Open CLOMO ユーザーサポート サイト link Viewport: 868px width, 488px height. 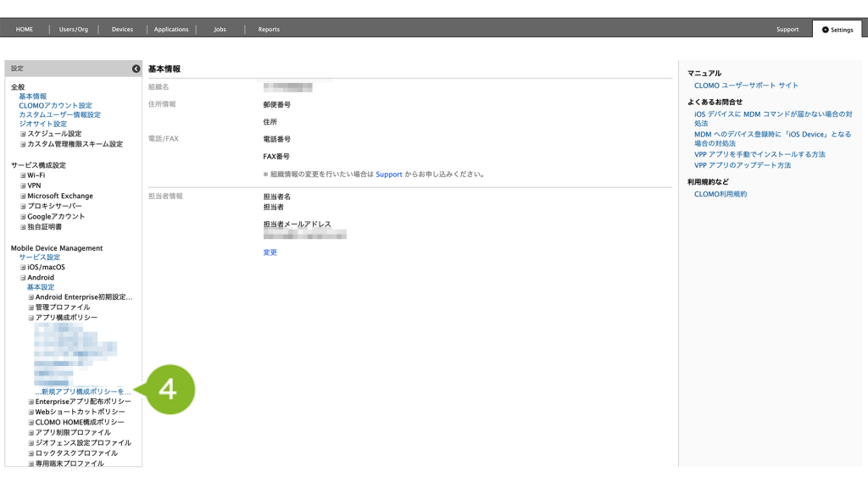pos(746,86)
